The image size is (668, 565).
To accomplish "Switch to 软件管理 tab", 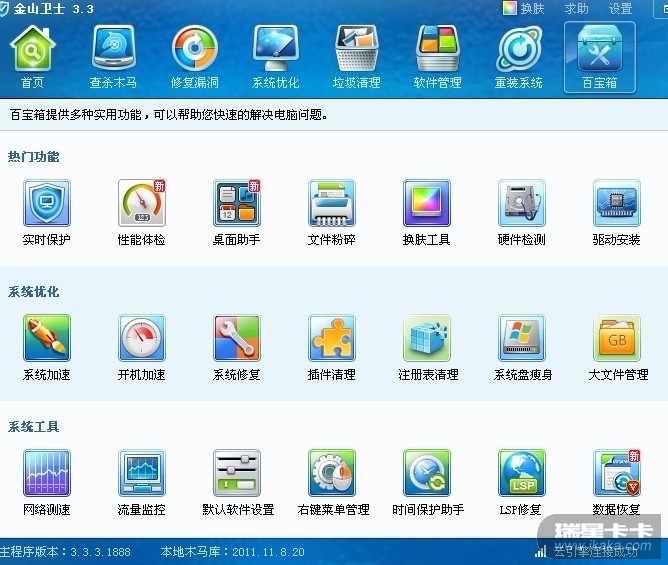I will click(438, 57).
